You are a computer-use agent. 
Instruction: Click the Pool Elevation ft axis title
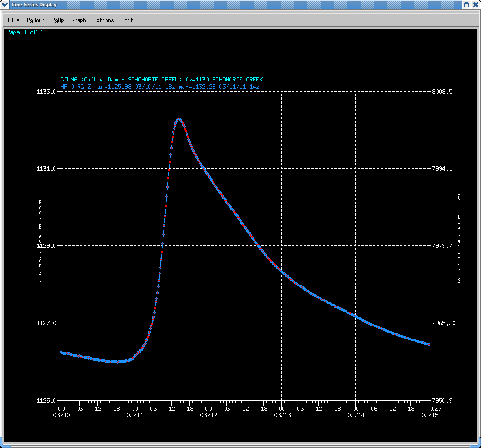click(40, 241)
